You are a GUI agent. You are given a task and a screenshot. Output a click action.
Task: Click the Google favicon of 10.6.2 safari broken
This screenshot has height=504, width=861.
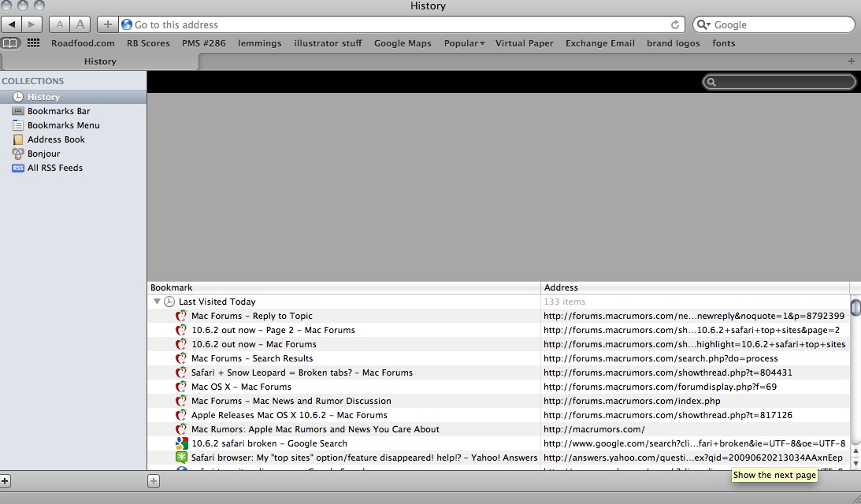pyautogui.click(x=181, y=443)
